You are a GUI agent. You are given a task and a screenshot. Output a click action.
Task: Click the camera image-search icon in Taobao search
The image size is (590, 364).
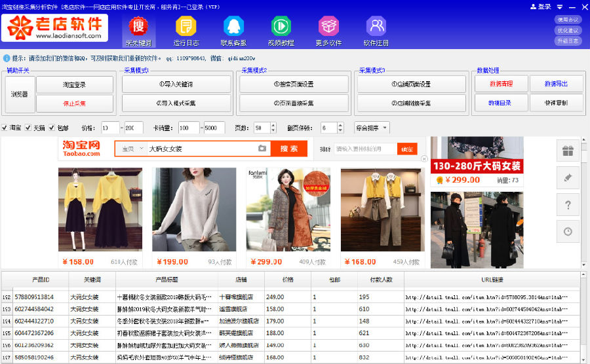[x=262, y=149]
